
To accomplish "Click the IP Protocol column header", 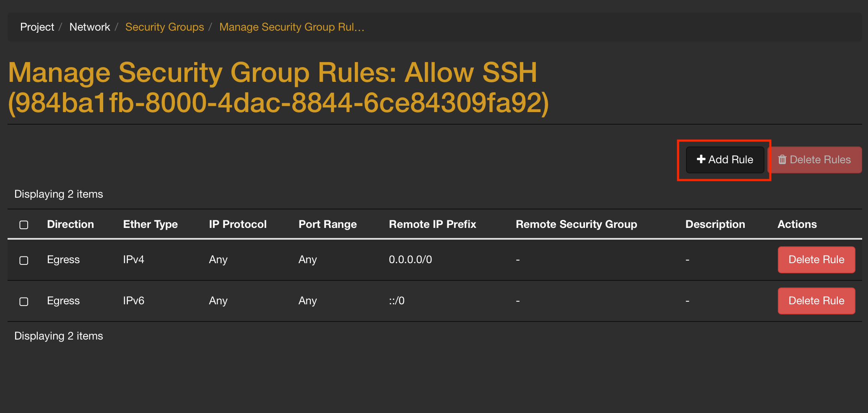I will click(x=238, y=224).
